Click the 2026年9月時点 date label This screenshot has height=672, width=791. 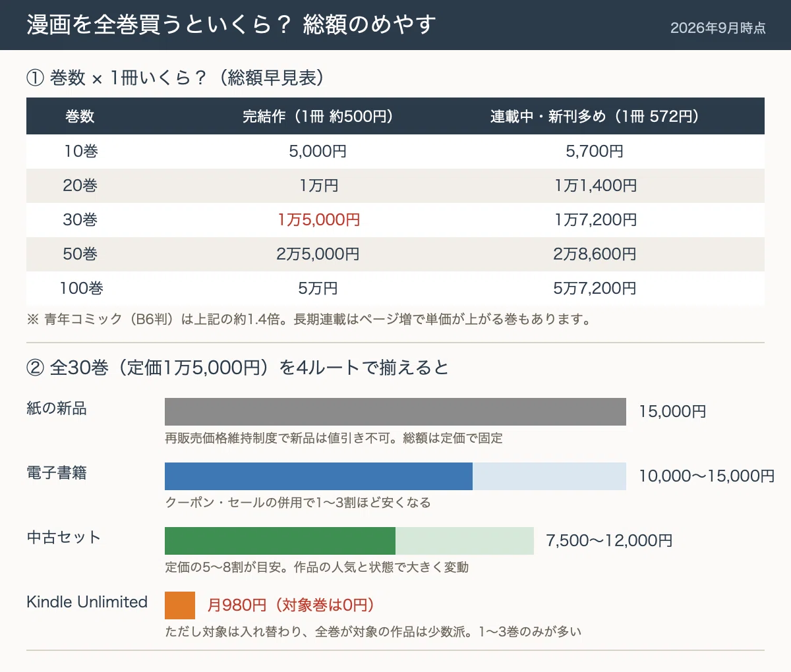[718, 28]
